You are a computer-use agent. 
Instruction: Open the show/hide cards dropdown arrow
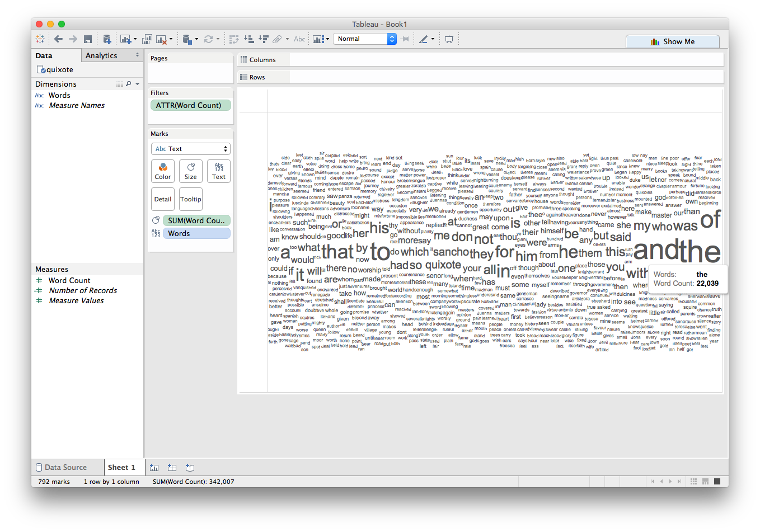pos(327,39)
